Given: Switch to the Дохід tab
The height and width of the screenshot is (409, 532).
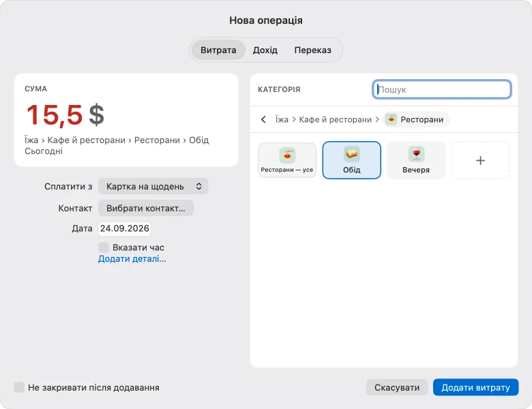Looking at the screenshot, I should [x=265, y=50].
